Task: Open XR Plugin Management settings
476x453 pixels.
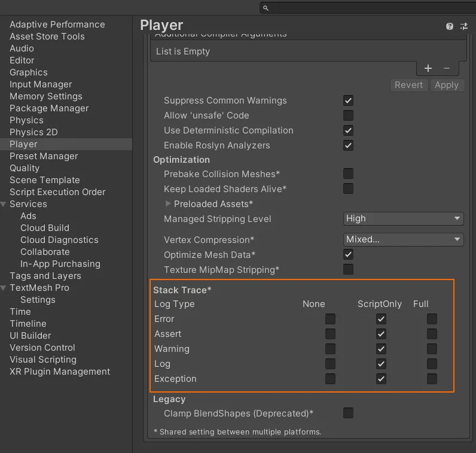Action: (60, 372)
